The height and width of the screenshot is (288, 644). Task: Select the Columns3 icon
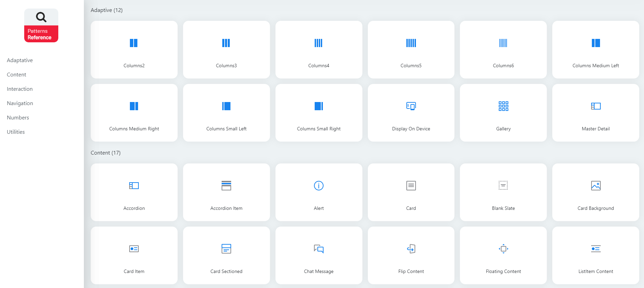point(226,43)
